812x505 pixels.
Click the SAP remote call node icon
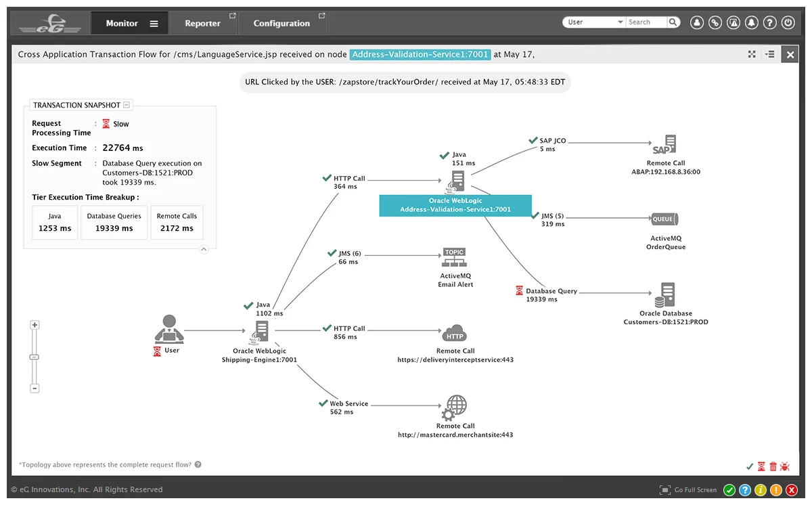coord(664,146)
